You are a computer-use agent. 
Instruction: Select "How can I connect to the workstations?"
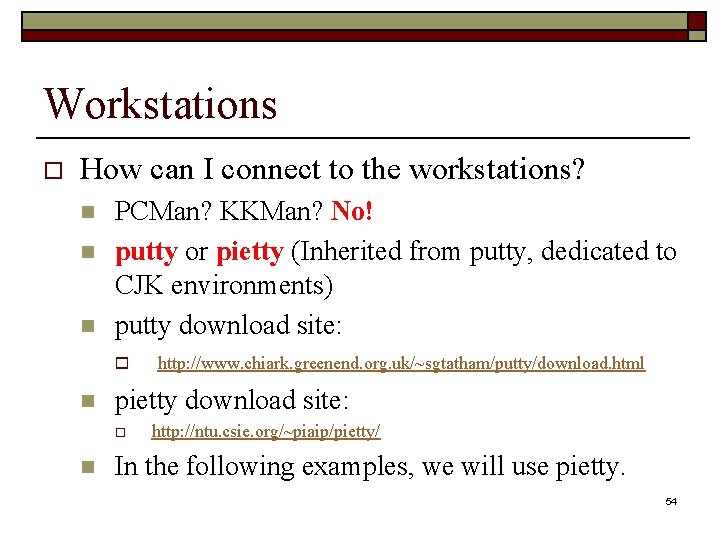[x=332, y=169]
